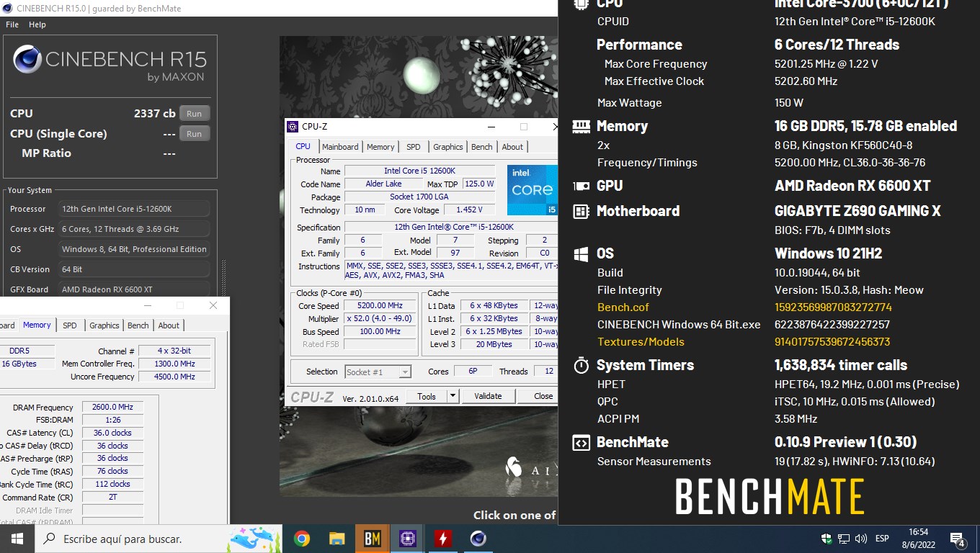Open the taskbar clock and date
The image size is (980, 553).
point(918,539)
